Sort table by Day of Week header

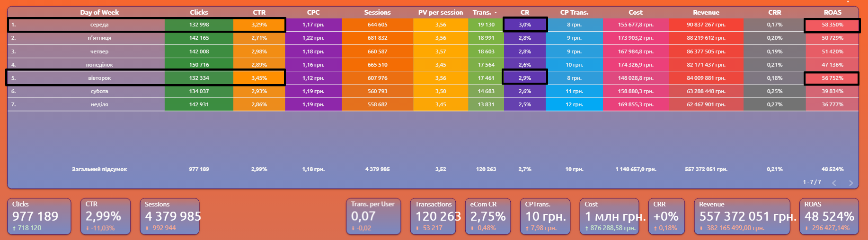99,12
